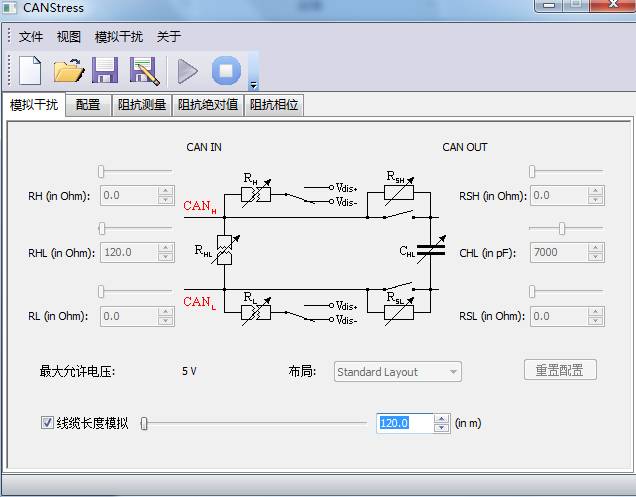Toggle the 线缆长度模拟 checkbox

tap(47, 423)
